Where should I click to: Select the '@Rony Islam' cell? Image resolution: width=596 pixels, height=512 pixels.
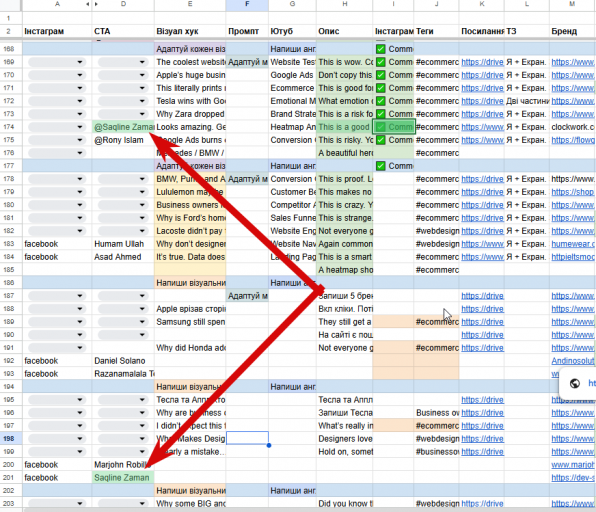(x=123, y=140)
